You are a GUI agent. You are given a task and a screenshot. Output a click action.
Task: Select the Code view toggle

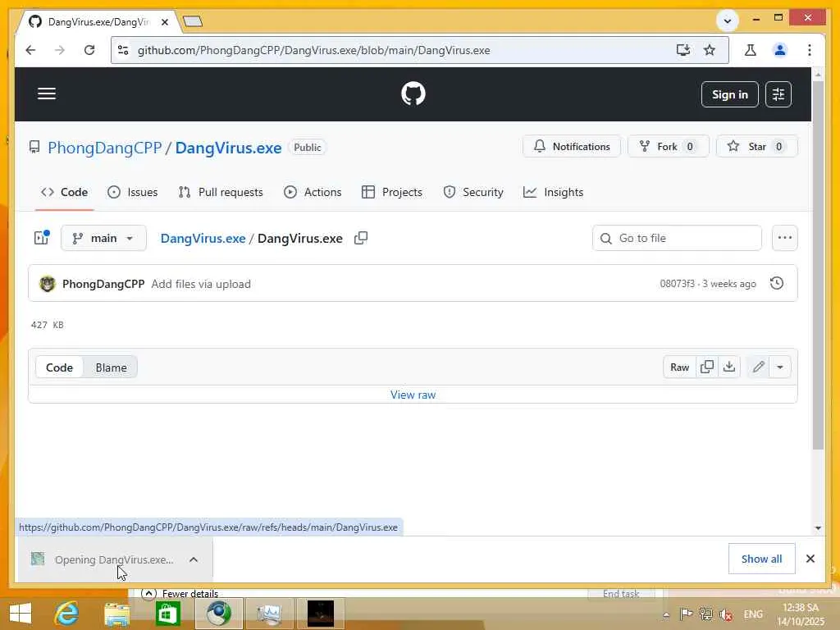59,367
